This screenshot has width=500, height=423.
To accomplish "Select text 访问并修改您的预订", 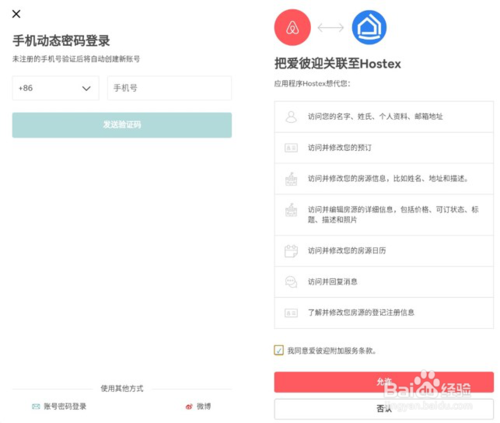I will (339, 148).
